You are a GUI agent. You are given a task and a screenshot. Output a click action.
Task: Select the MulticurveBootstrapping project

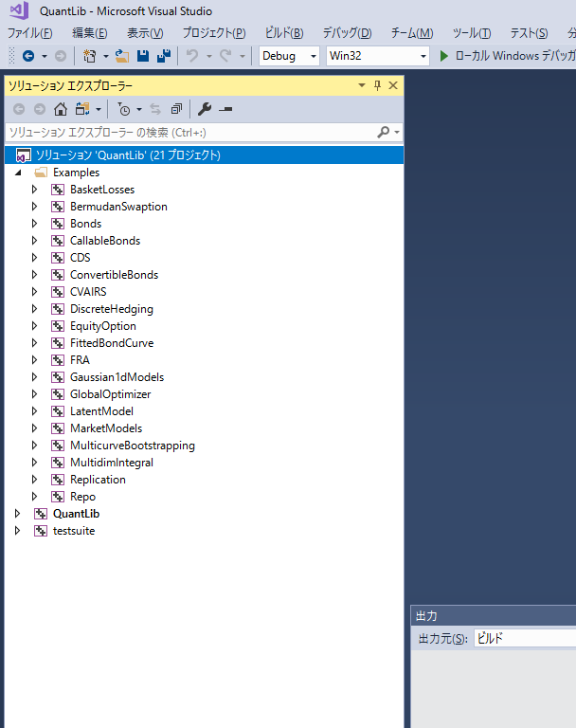coord(133,446)
